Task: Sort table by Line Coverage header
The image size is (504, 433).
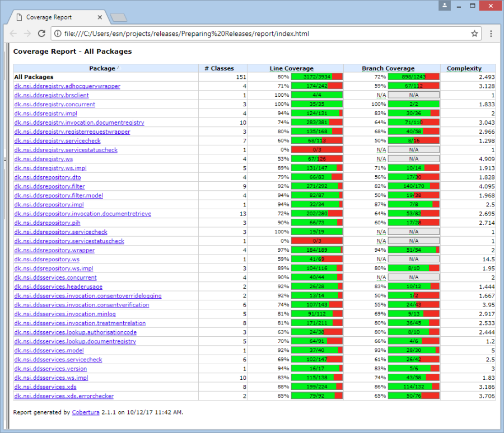Action: [x=291, y=68]
